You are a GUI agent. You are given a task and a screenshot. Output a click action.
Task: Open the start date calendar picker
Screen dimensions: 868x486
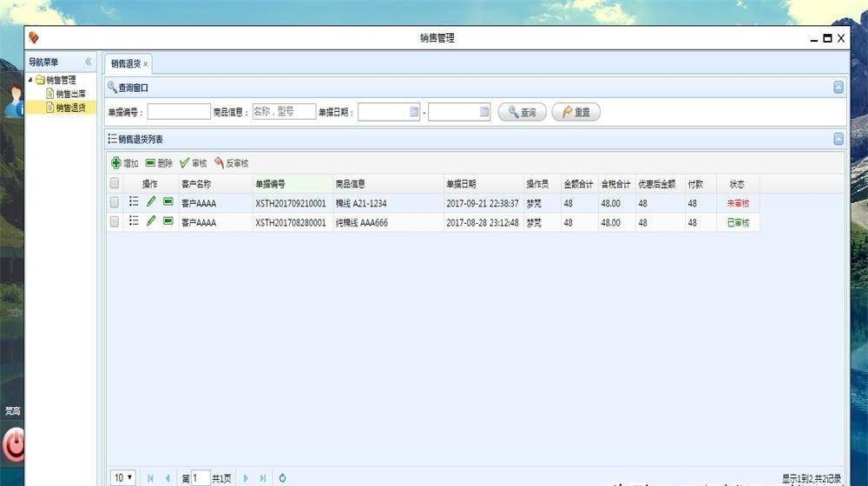point(413,112)
